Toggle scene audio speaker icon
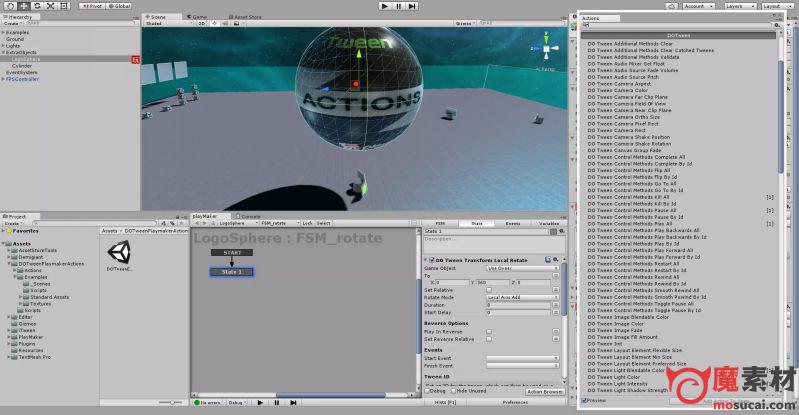799x415 pixels. point(225,23)
